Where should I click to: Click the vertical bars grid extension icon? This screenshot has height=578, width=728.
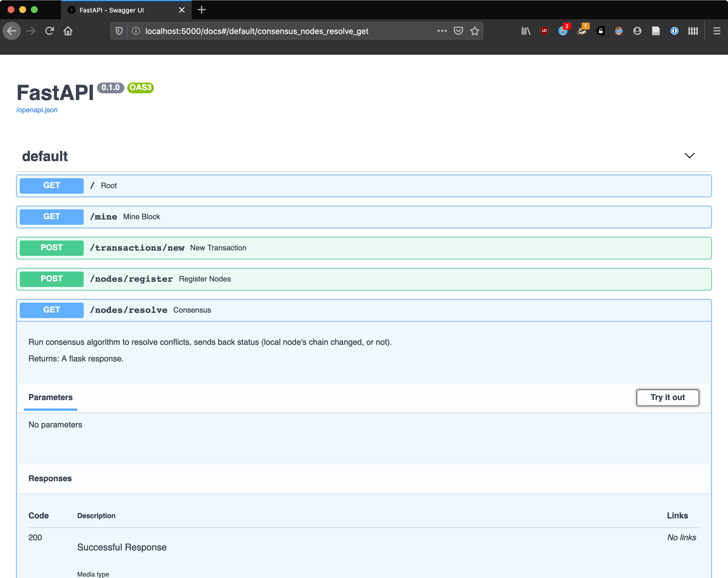coord(693,31)
